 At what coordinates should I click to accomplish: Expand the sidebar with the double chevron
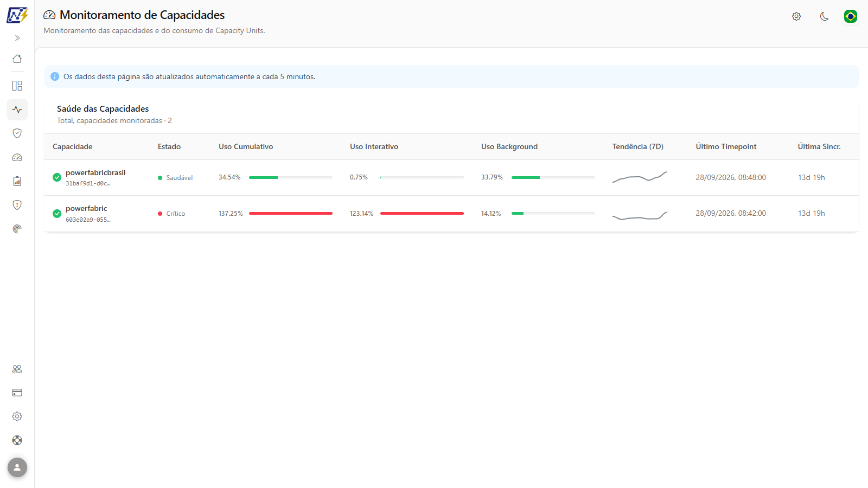pyautogui.click(x=17, y=38)
